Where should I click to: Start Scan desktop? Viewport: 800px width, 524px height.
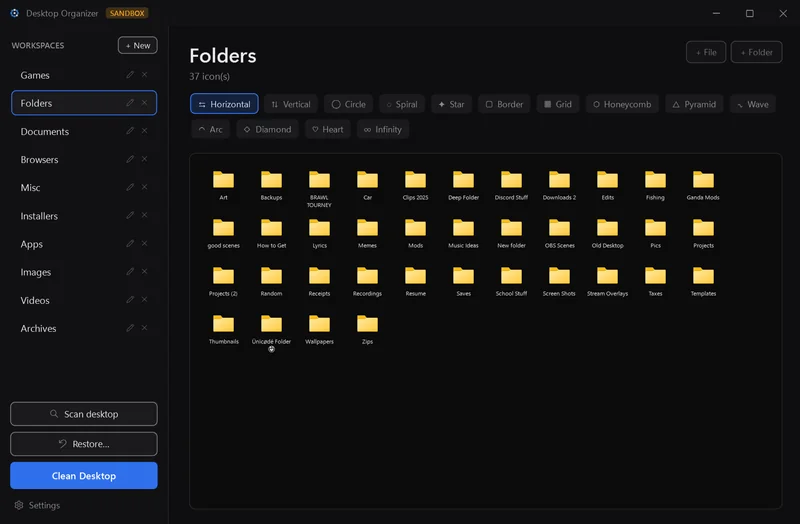pyautogui.click(x=84, y=414)
